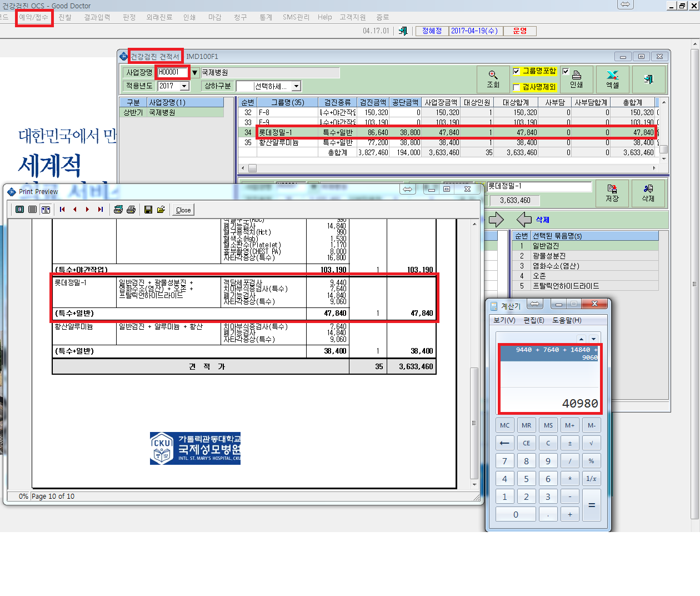Click the 삭제 delete icon button
700x596 pixels.
pos(648,193)
